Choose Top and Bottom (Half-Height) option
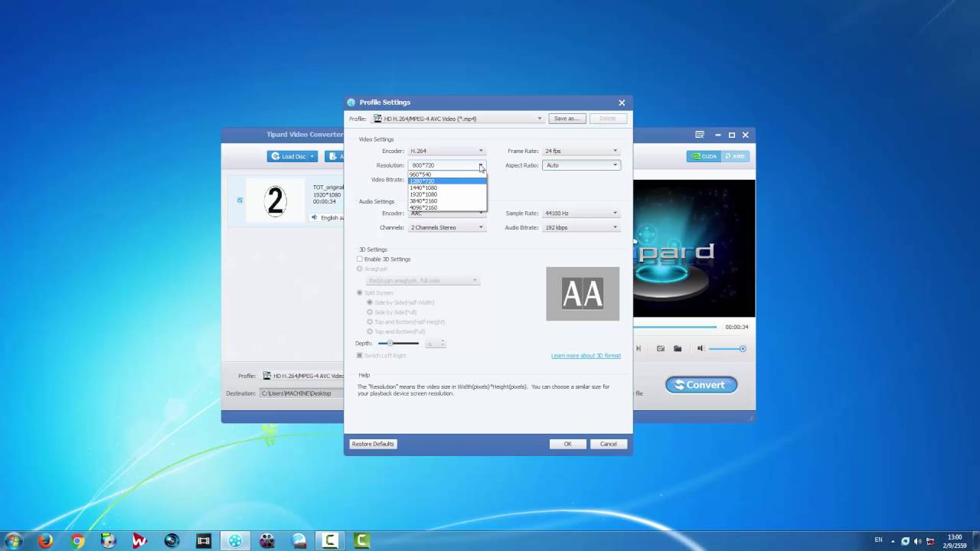 pos(370,322)
